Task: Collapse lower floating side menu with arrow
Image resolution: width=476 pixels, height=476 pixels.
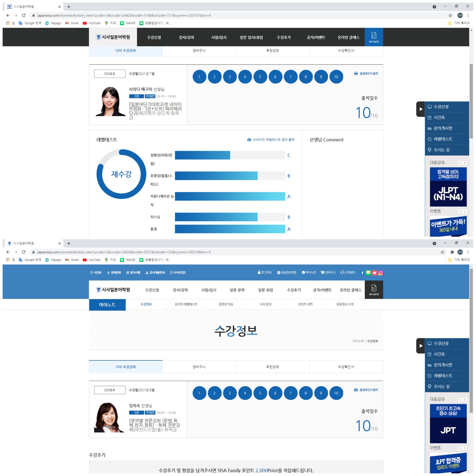Action: click(x=421, y=346)
